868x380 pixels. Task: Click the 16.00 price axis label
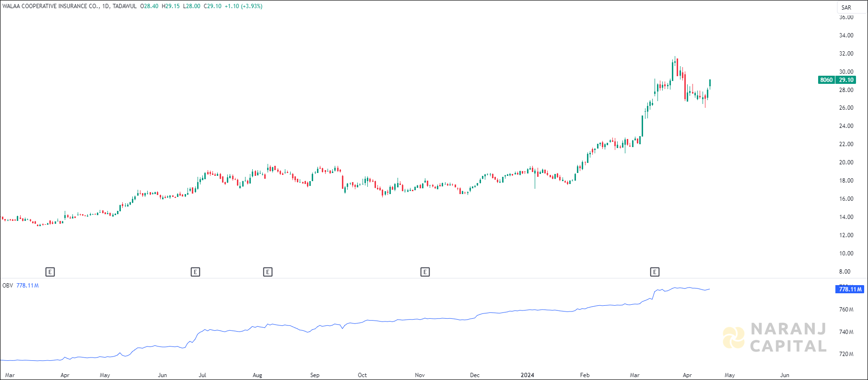pyautogui.click(x=846, y=199)
